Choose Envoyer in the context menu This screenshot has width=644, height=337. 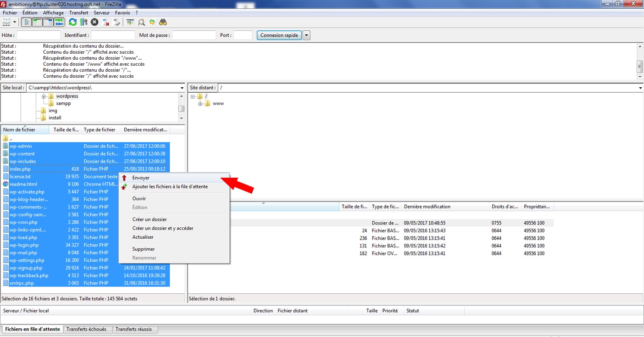tap(174, 178)
